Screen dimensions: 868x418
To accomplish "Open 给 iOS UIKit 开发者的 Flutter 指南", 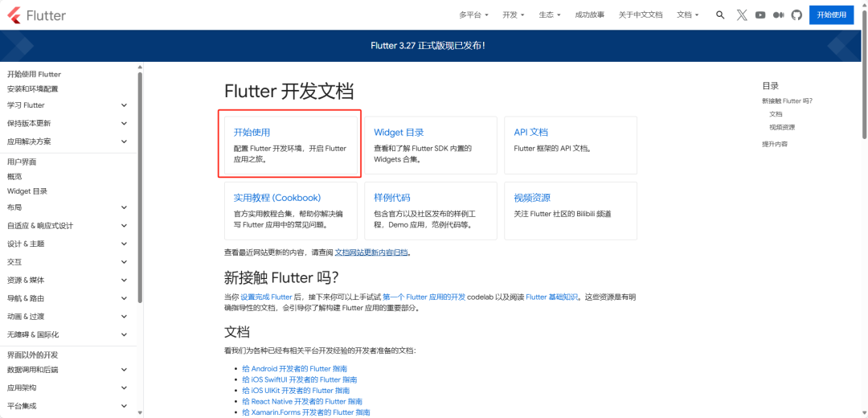I will [296, 391].
